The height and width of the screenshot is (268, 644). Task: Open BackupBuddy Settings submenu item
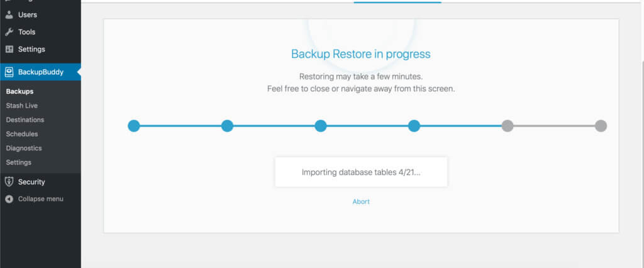coord(18,162)
